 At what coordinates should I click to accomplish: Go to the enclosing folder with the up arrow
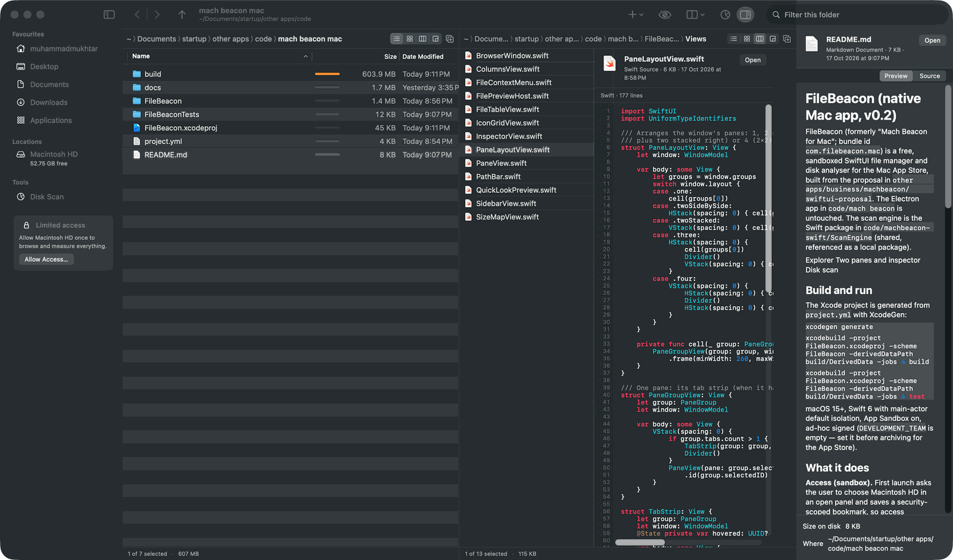coord(182,14)
